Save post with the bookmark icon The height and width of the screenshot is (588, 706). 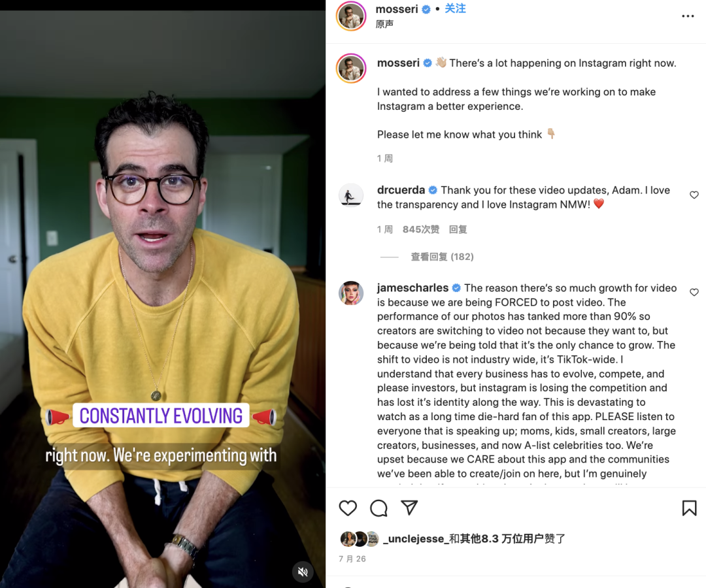(690, 508)
